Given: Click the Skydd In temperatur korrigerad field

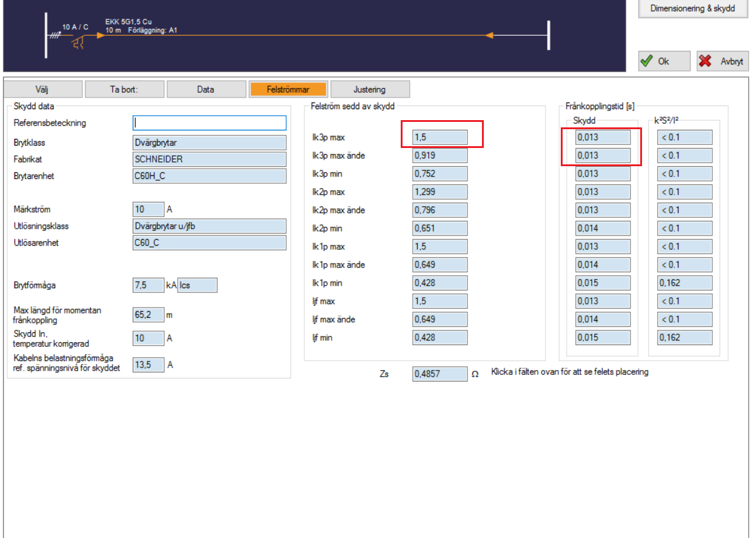Looking at the screenshot, I should pos(148,338).
